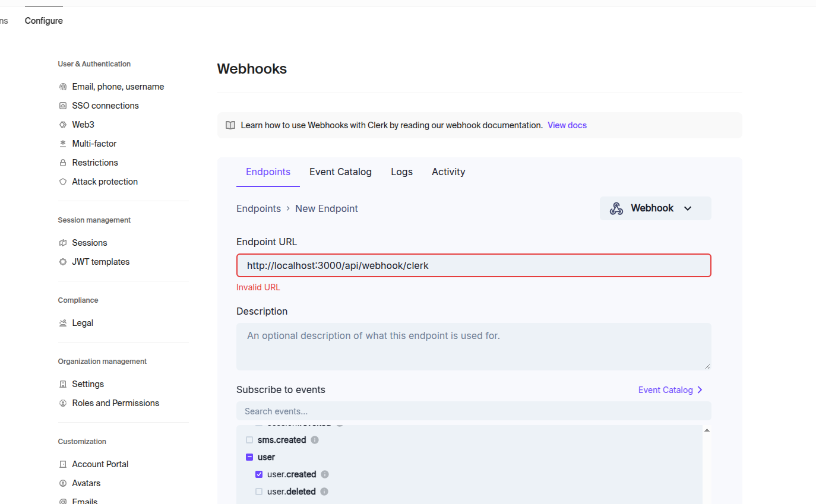816x504 pixels.
Task: Open JWT templates page
Action: coord(101,262)
